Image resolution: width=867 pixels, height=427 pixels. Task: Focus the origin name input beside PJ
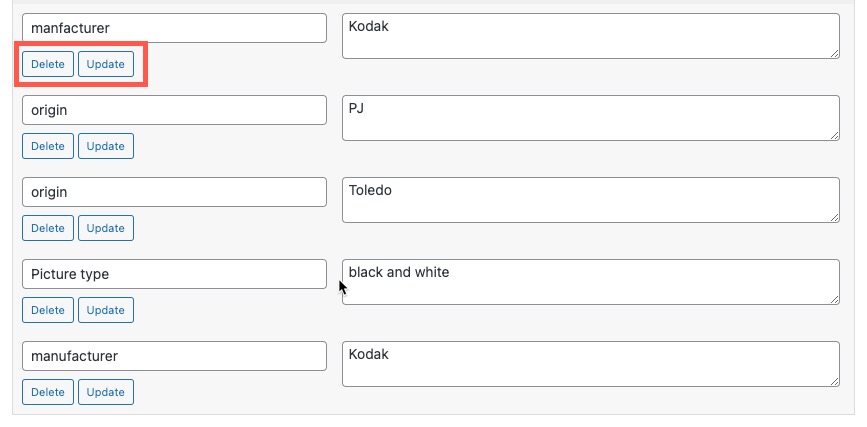pos(174,110)
